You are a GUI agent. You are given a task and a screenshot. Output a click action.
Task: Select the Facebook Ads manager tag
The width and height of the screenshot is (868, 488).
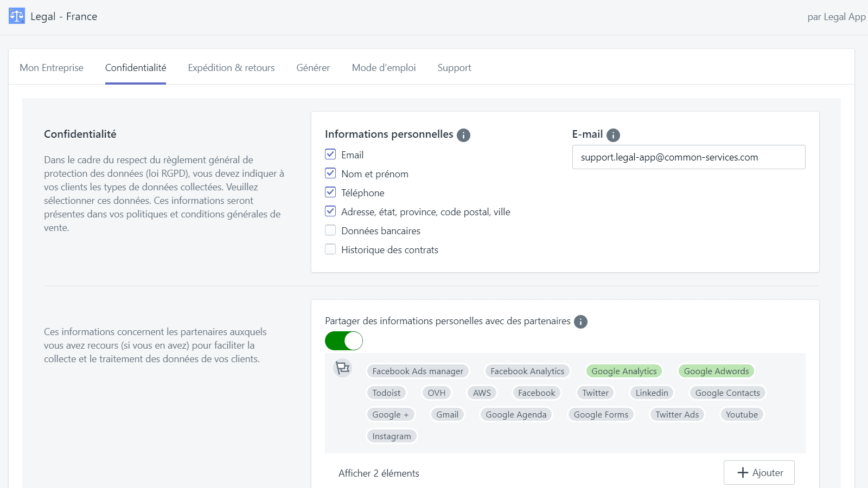point(418,371)
